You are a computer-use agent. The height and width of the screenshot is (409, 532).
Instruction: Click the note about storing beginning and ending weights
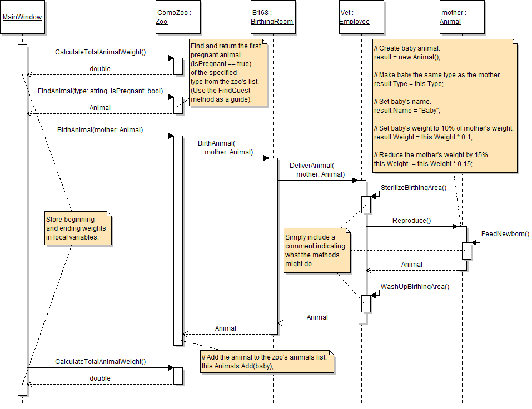tap(78, 228)
